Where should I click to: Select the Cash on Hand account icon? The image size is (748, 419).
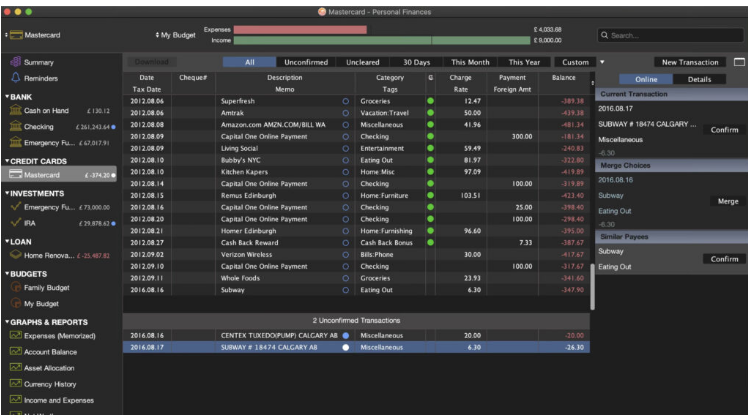14,110
